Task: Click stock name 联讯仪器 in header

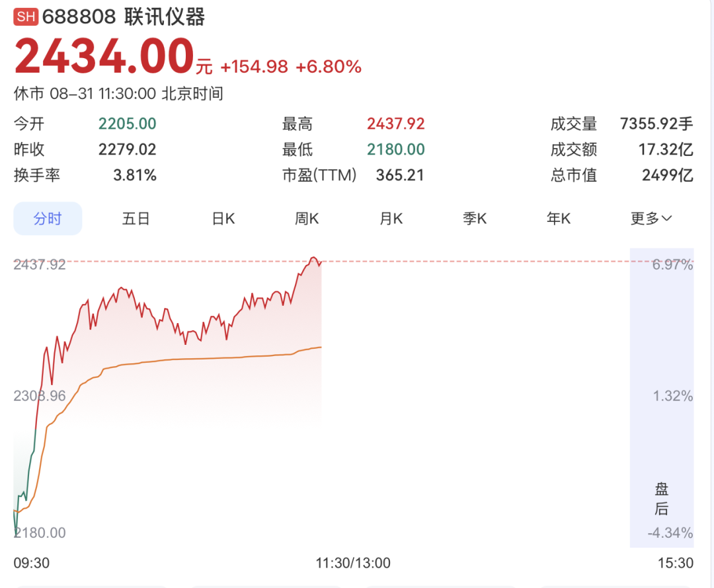Action: tap(165, 17)
